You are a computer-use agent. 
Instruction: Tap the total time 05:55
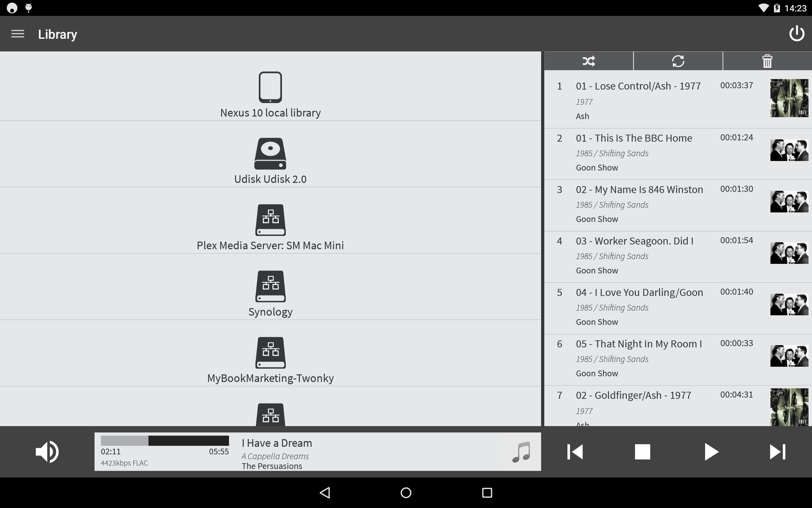pos(219,451)
